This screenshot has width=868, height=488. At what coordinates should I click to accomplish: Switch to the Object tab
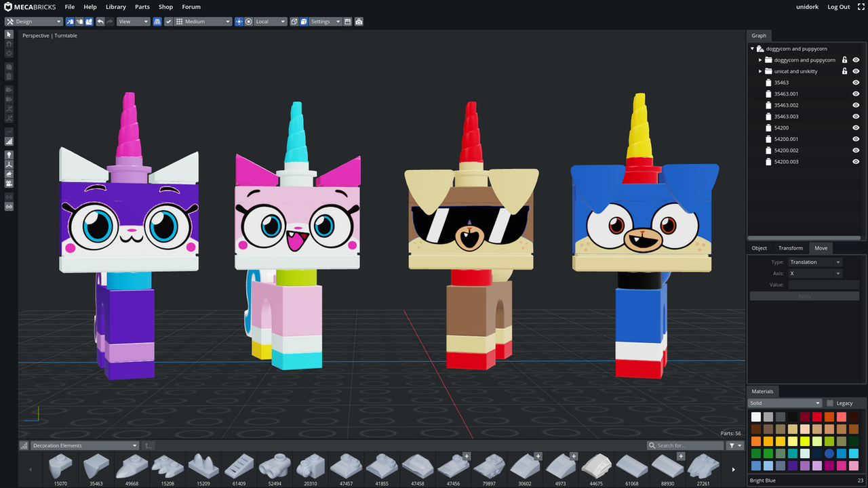[x=759, y=248]
